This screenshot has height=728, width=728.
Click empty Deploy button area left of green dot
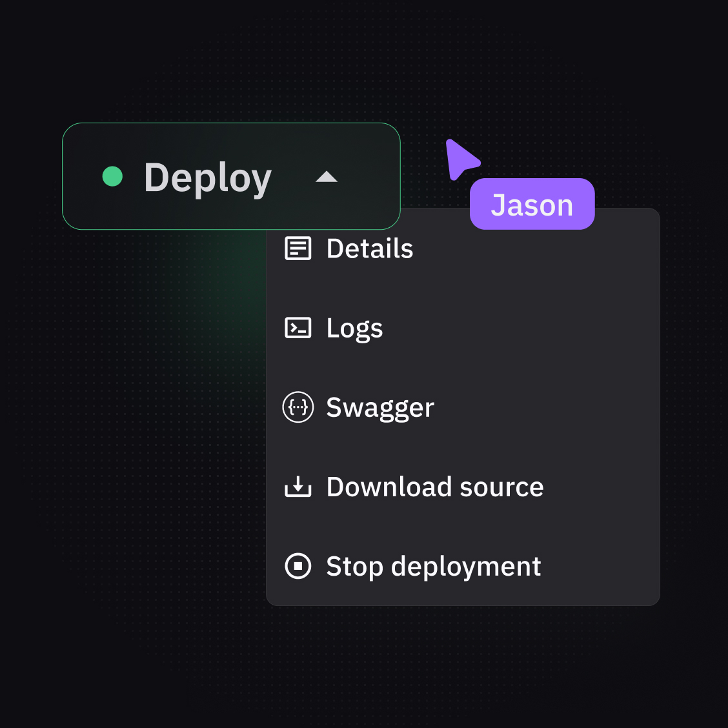point(82,176)
